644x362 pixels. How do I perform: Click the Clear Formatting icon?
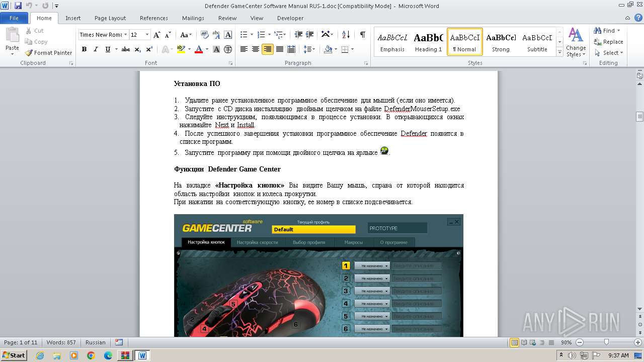205,35
